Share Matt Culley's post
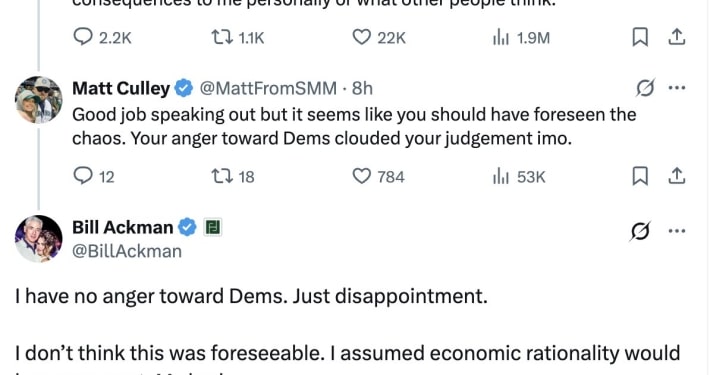 point(676,176)
